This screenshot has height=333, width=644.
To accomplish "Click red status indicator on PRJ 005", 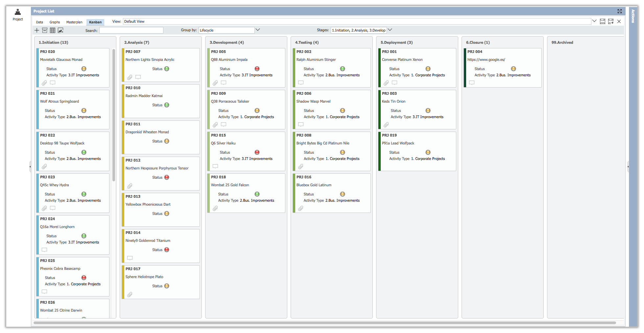I will pos(257,69).
